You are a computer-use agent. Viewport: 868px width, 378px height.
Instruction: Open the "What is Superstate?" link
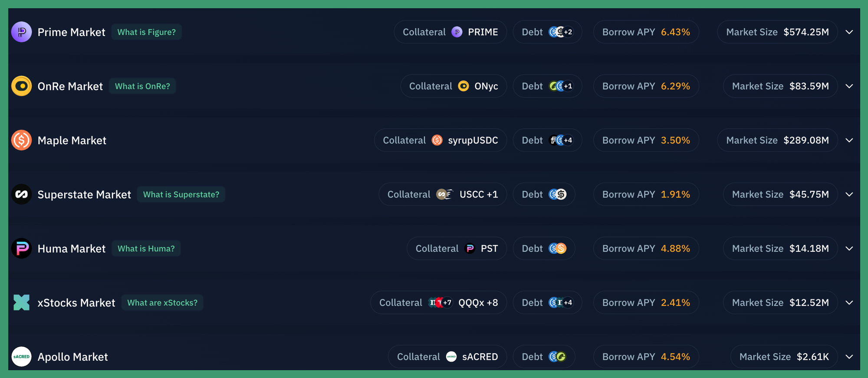[x=181, y=194]
